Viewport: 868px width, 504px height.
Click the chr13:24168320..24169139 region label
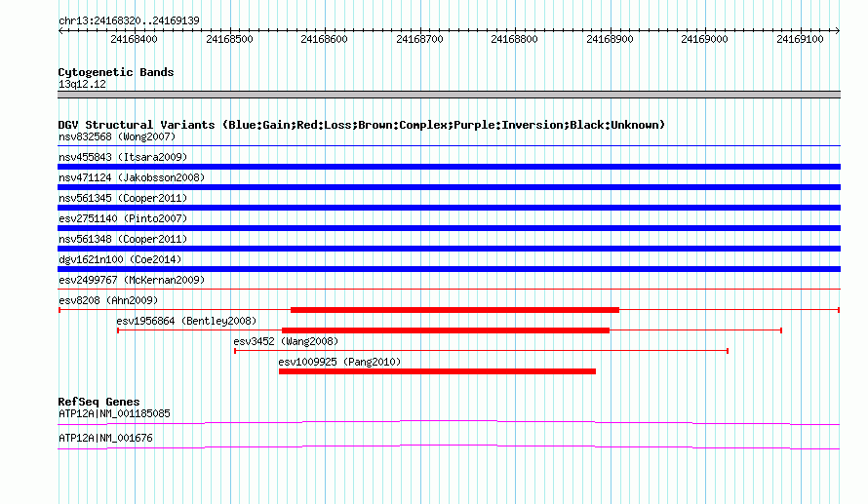129,20
